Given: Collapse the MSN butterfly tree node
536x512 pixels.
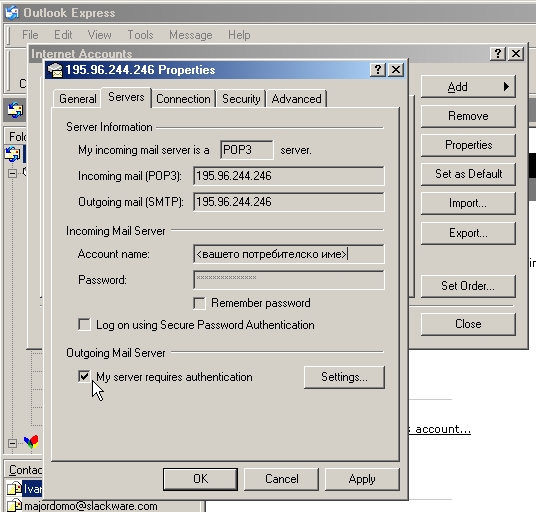Looking at the screenshot, I should pos(12,444).
